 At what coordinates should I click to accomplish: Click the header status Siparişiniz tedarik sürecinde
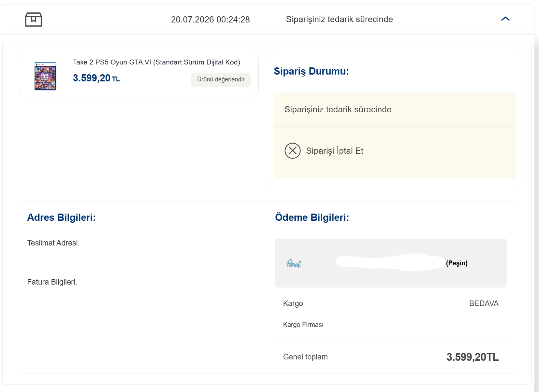tap(339, 20)
